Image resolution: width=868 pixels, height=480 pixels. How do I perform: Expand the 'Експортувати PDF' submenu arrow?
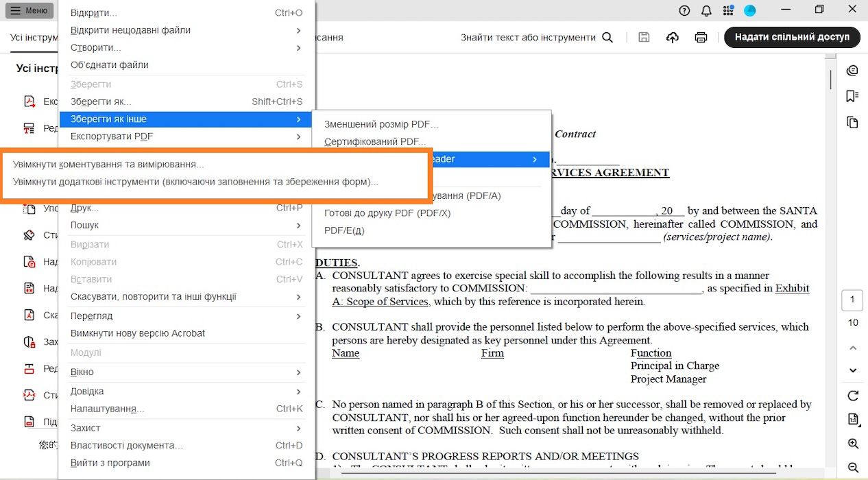click(298, 136)
